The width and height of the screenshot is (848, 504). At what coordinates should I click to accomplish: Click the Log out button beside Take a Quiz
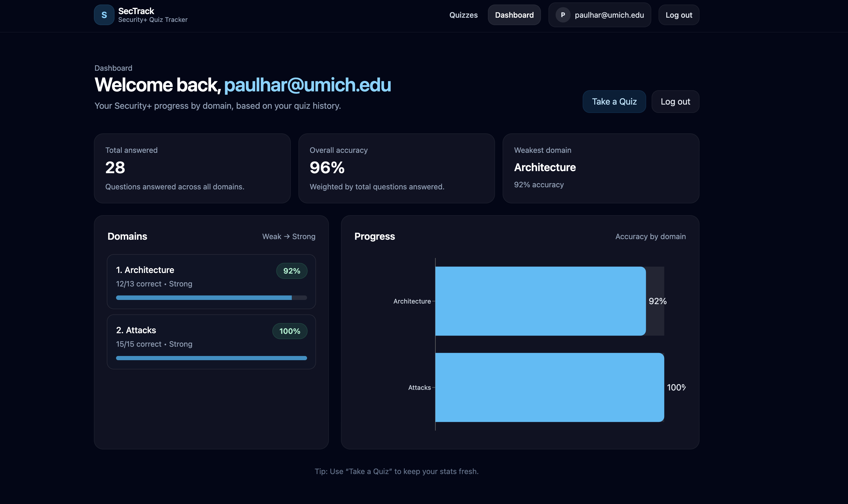[675, 101]
